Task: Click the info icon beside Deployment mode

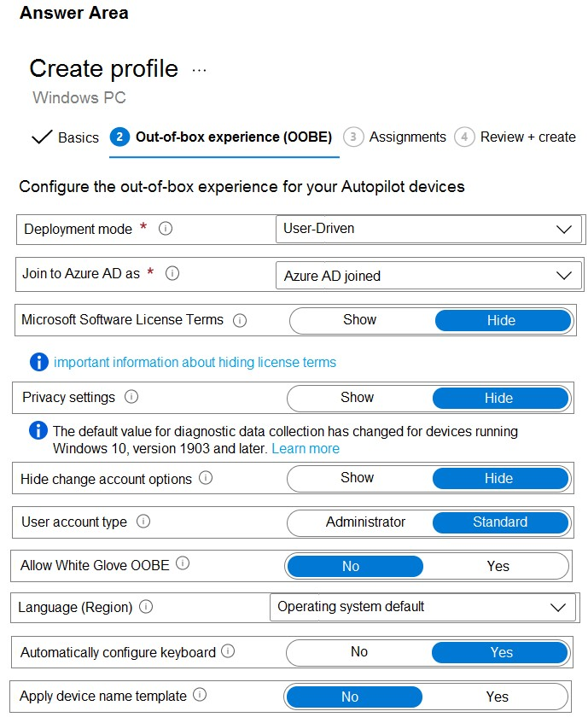Action: pyautogui.click(x=166, y=229)
